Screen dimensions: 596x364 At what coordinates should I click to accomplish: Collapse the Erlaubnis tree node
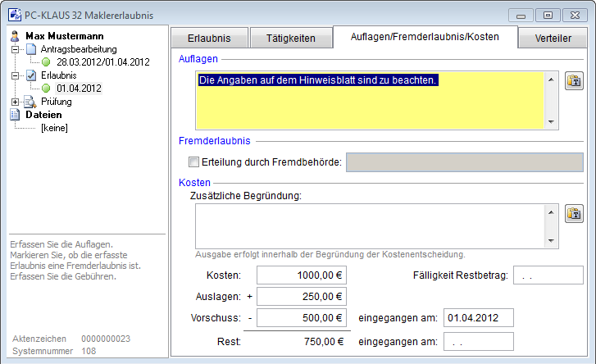click(x=16, y=75)
